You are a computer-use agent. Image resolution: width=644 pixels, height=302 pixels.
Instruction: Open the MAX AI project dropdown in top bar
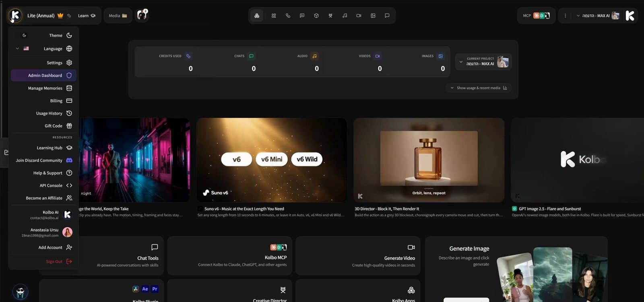pyautogui.click(x=598, y=16)
